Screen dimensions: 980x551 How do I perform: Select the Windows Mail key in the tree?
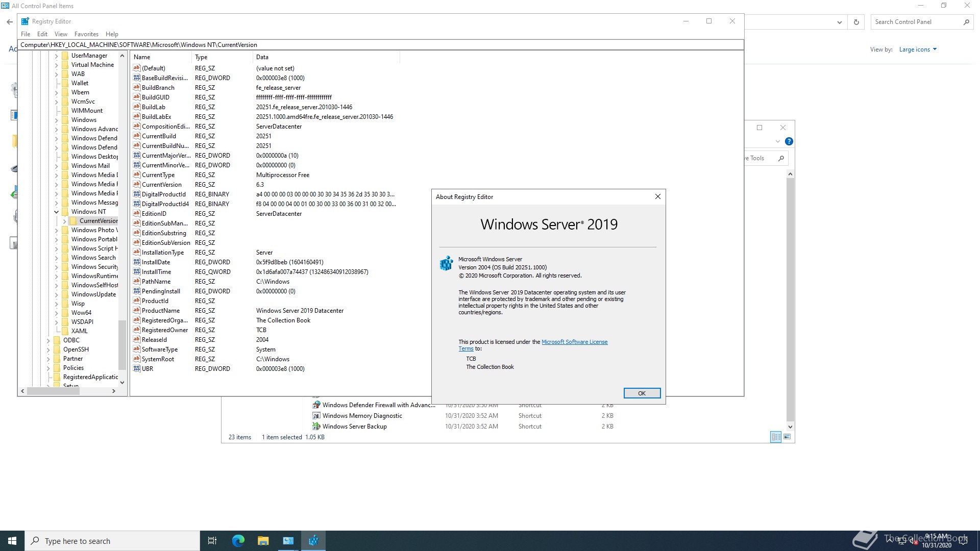pyautogui.click(x=90, y=166)
